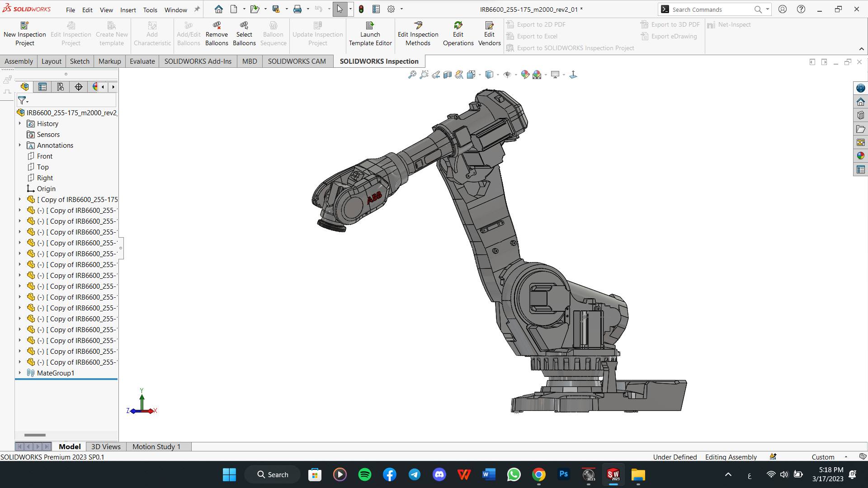Click Edit Vendors icon
The width and height of the screenshot is (868, 488).
(490, 25)
